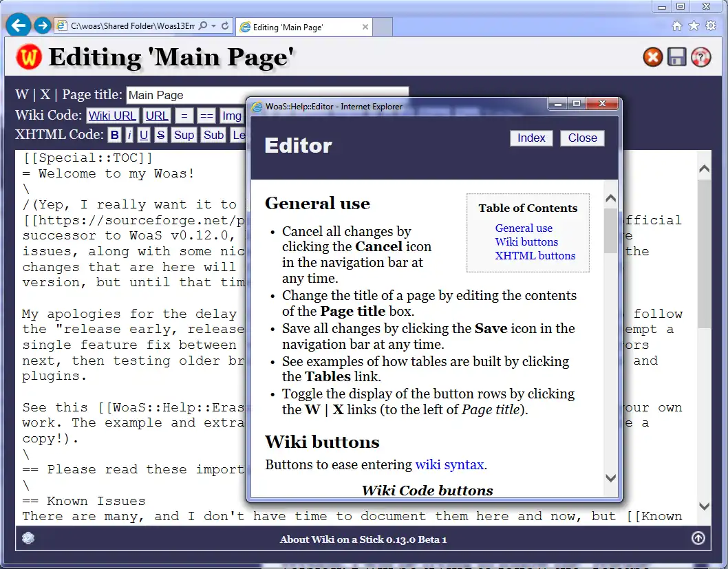Click the Wiki URL code button
This screenshot has height=569, width=728.
[x=112, y=116]
